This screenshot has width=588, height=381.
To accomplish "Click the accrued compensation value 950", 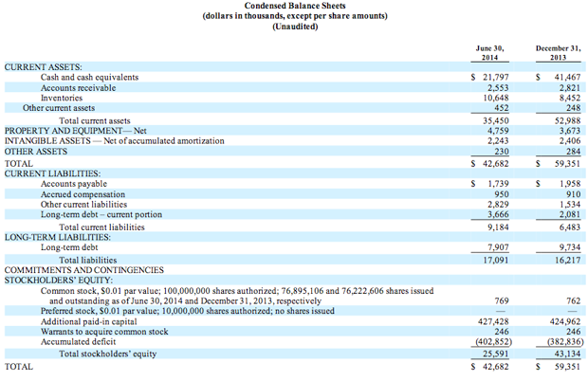I will tap(502, 194).
